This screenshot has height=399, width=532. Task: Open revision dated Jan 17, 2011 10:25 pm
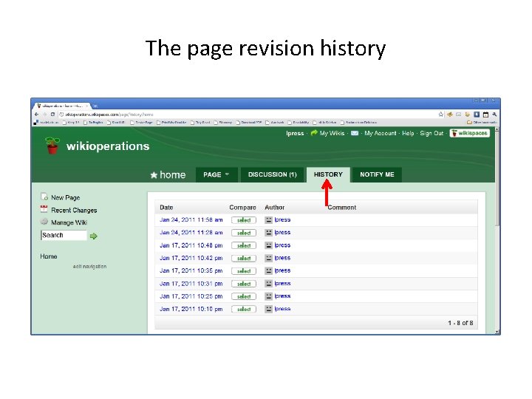click(x=191, y=296)
